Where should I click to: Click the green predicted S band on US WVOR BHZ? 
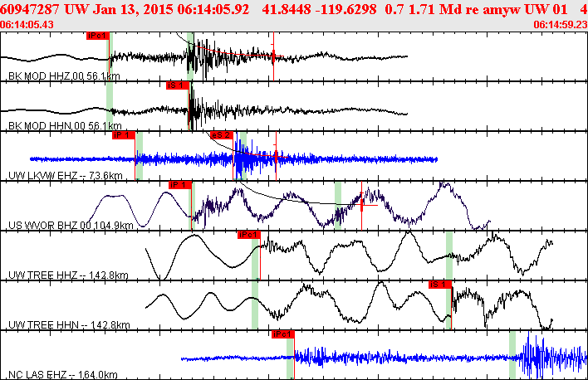tap(338, 206)
